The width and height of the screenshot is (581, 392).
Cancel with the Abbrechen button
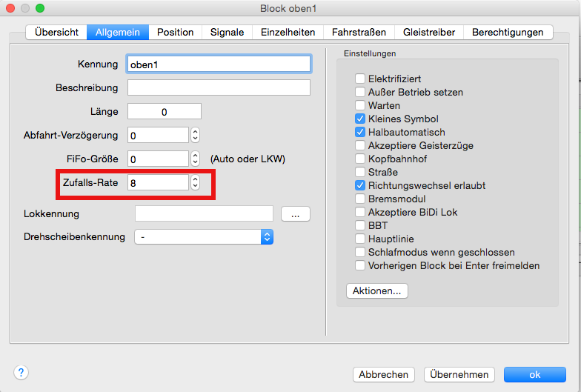pos(383,374)
